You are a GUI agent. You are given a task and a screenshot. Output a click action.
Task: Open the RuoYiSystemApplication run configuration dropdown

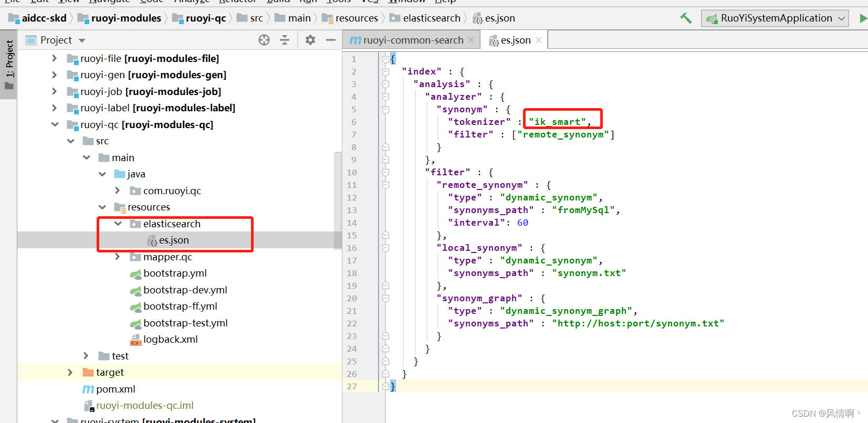[775, 18]
